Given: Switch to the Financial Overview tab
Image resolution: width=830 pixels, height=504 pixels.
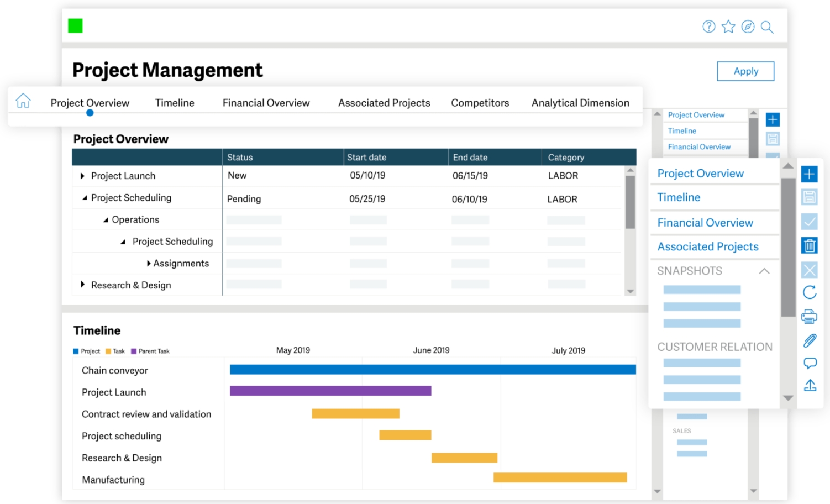Looking at the screenshot, I should coord(266,103).
